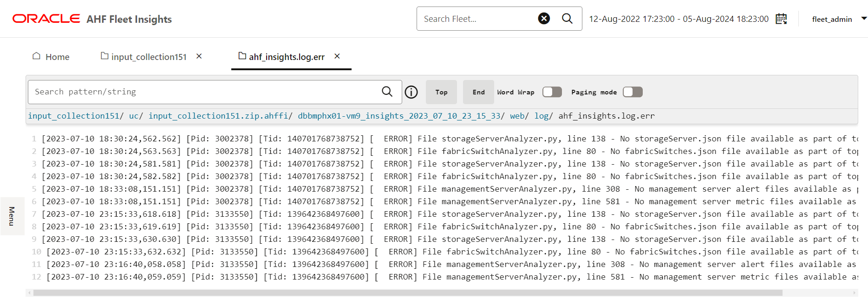868x300 pixels.
Task: Clear the Search Fleet field with X icon
Action: pyautogui.click(x=544, y=19)
